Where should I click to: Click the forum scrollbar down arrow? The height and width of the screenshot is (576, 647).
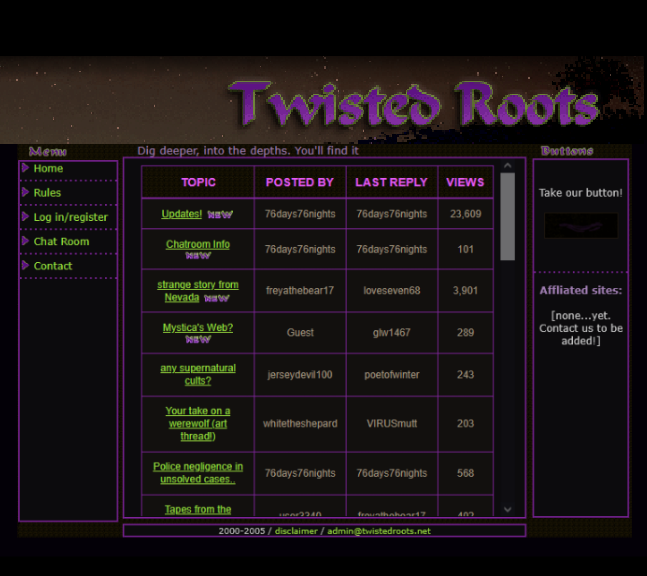pos(508,509)
